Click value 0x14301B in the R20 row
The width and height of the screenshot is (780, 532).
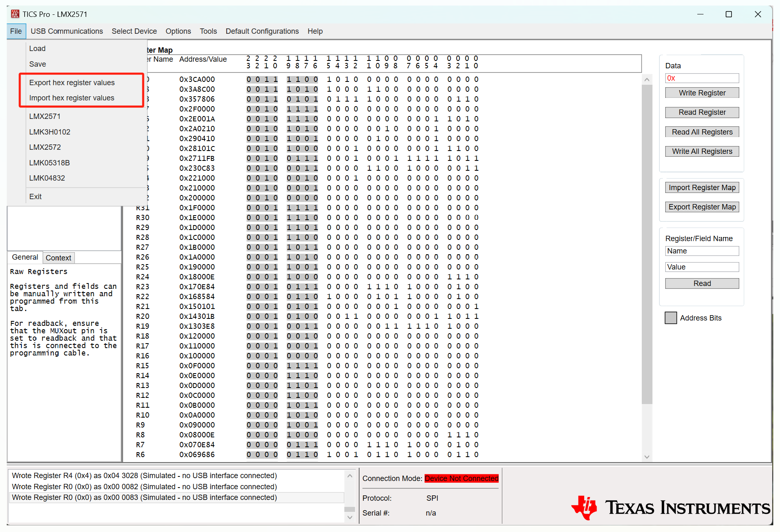(x=197, y=316)
